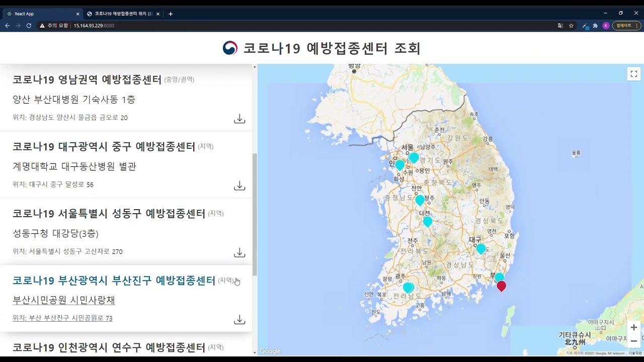
Task: Zoom out on the map
Action: coord(634,341)
